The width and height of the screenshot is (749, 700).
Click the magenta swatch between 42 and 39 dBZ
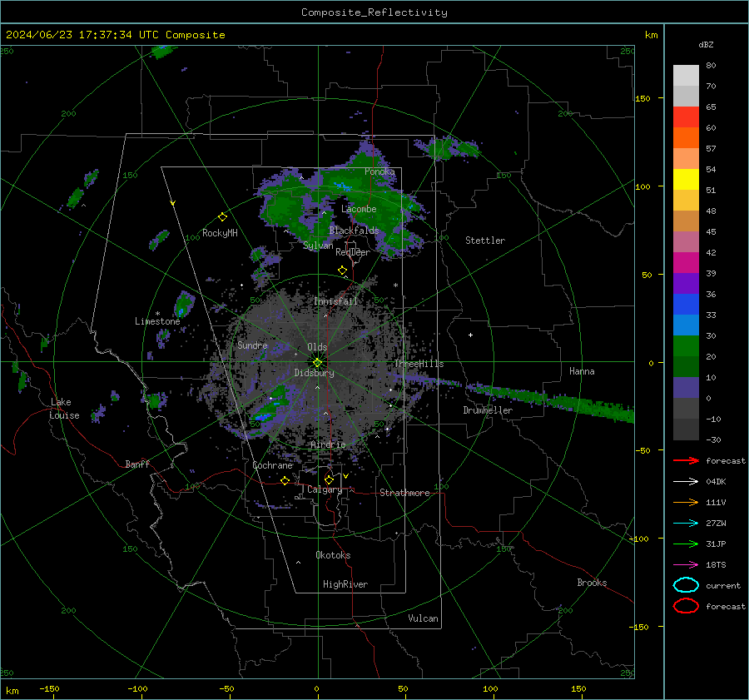click(x=686, y=263)
